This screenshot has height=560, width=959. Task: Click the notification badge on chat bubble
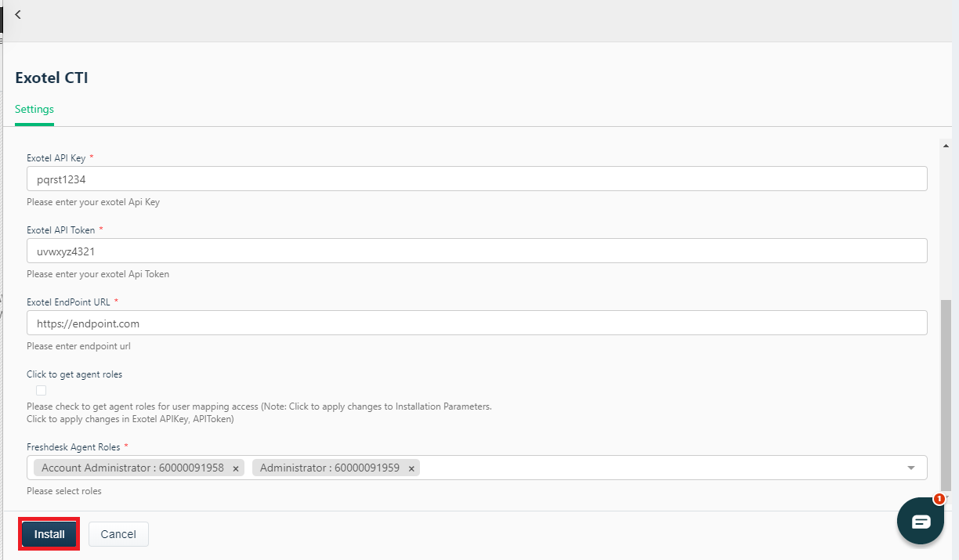click(939, 499)
